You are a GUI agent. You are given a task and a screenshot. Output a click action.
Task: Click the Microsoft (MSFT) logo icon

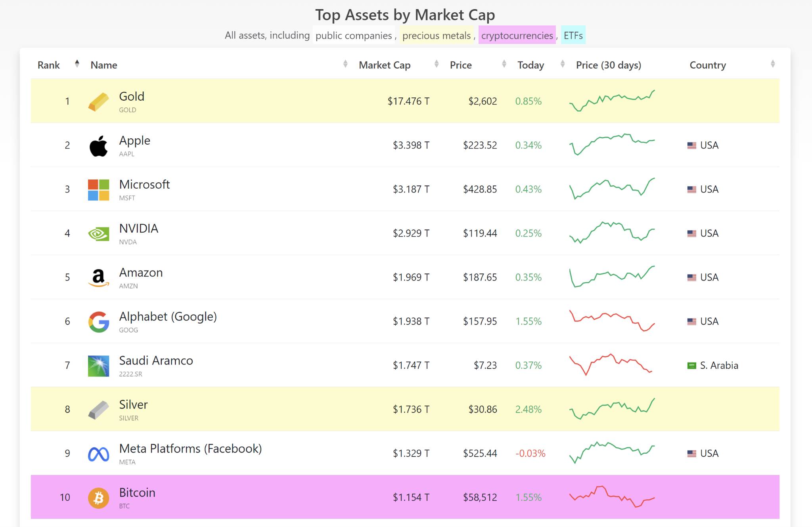click(x=96, y=189)
